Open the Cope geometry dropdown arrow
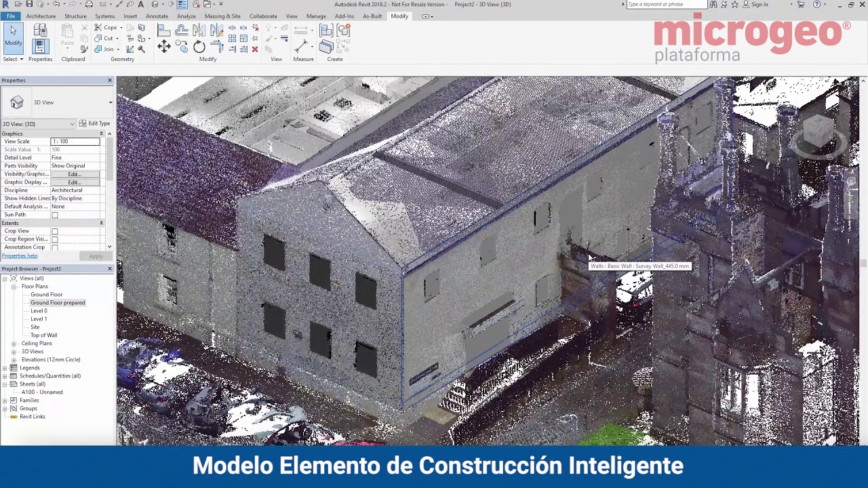 click(x=121, y=28)
